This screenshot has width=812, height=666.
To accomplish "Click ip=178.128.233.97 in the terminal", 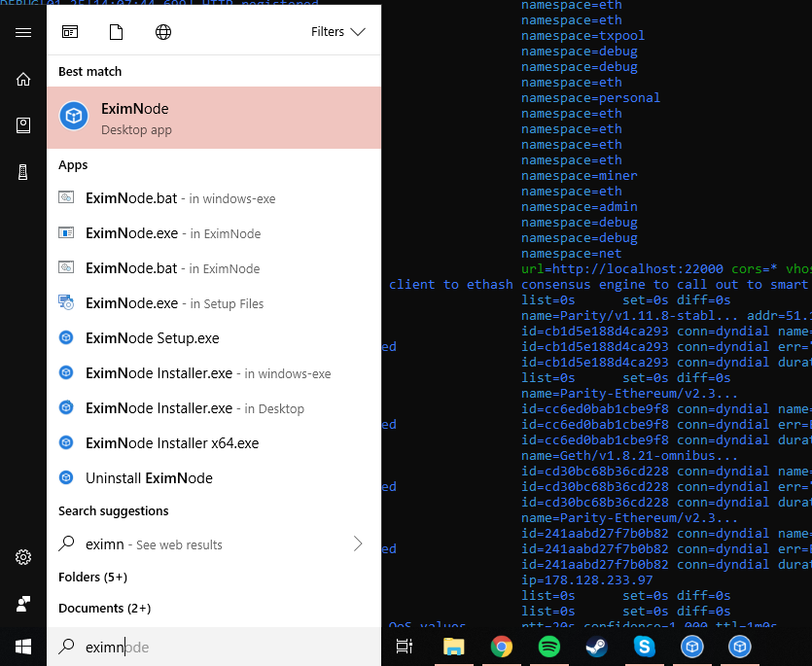I will tap(586, 580).
